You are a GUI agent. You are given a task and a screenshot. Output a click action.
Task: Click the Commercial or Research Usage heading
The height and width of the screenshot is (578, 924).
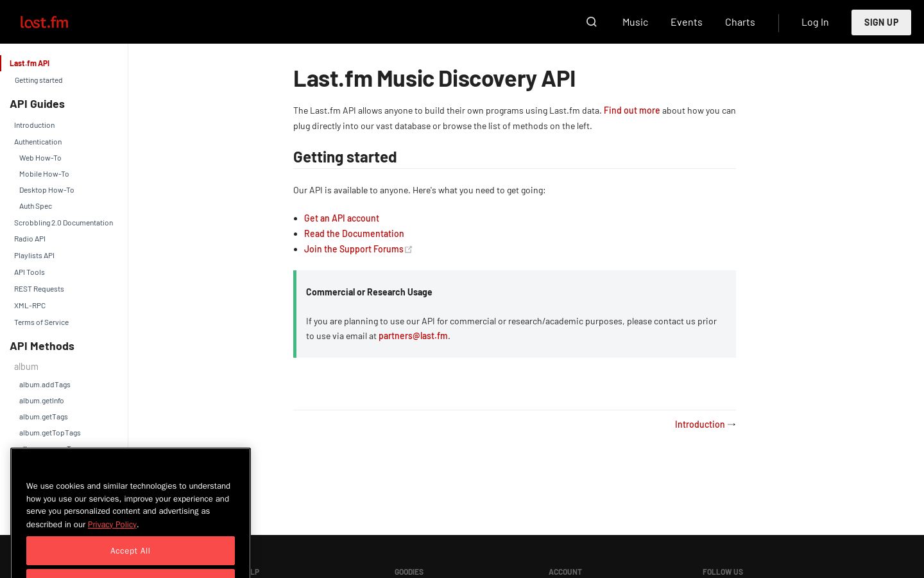(369, 292)
